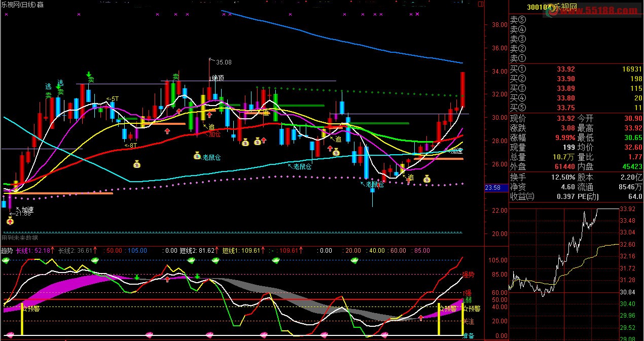Screen dimensions: 644x341
Task: Click the PE(动) value 64.0
Action: point(635,196)
